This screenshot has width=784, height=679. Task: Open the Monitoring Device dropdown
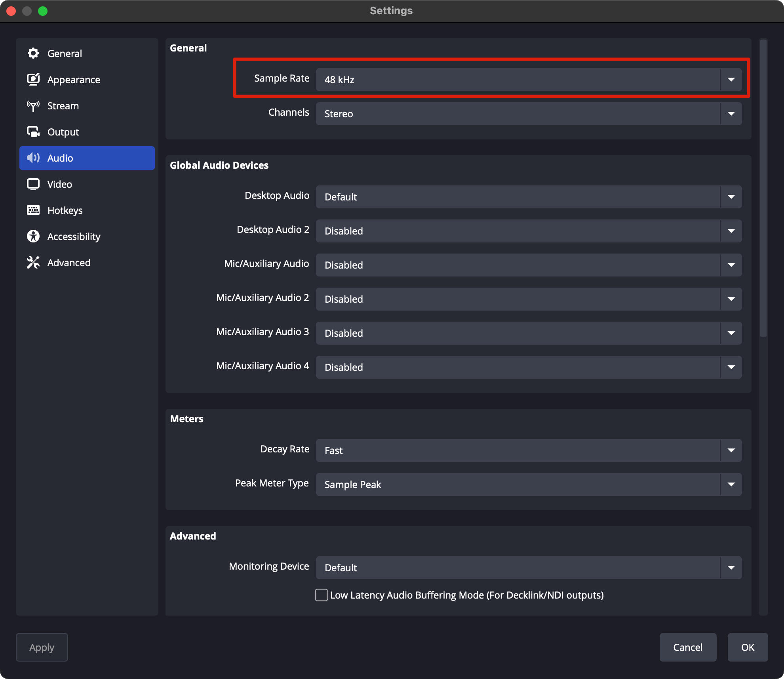pyautogui.click(x=529, y=568)
